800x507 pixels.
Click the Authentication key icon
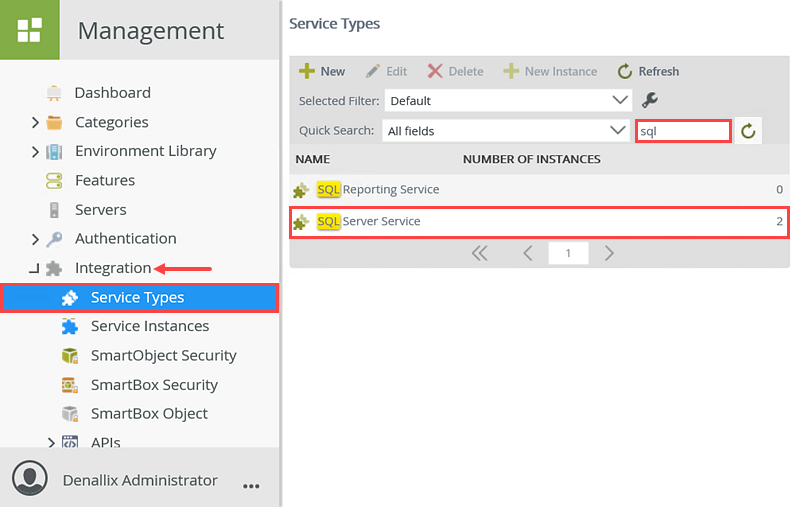(x=54, y=239)
